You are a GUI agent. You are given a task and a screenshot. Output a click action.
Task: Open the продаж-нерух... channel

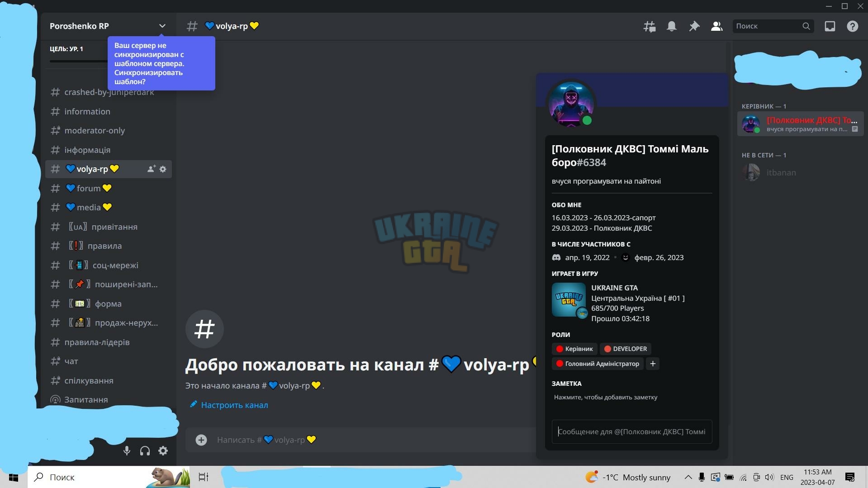109,322
